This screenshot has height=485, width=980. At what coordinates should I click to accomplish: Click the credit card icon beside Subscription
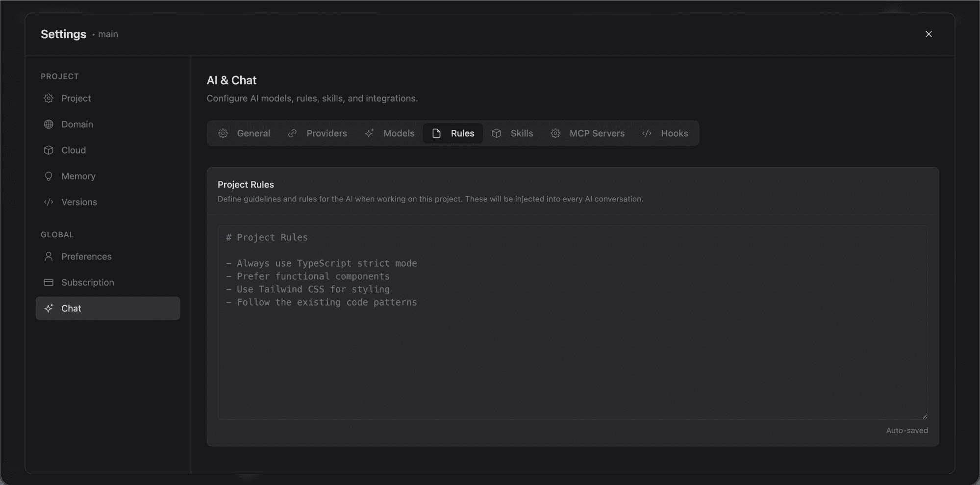coord(49,282)
